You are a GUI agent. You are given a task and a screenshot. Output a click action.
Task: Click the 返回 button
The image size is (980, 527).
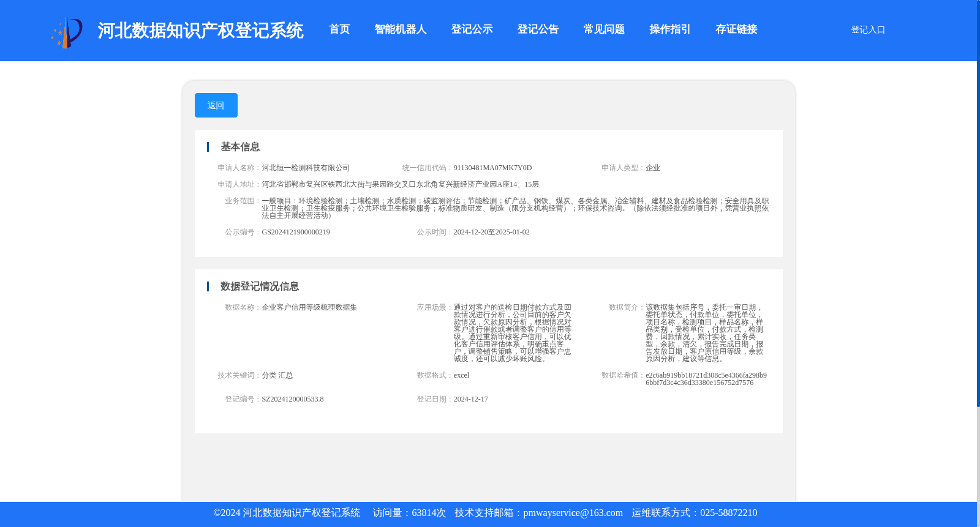point(216,105)
